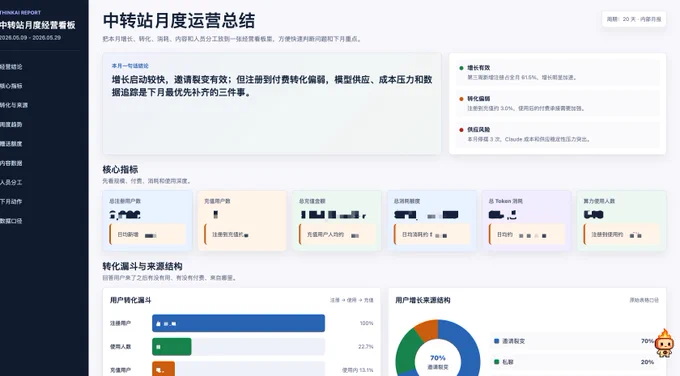Viewport: 680px width, 376px height.
Task: Click the 核心指标 section heading
Action: click(x=120, y=170)
